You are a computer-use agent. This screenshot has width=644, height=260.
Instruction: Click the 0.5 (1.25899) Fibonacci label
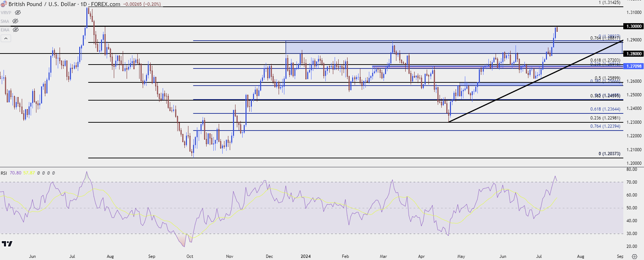(x=608, y=78)
